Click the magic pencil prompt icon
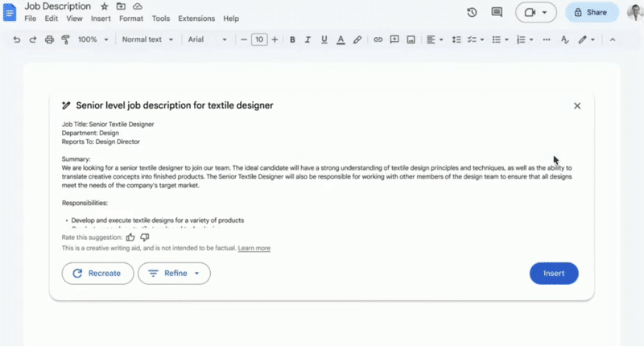The image size is (644, 346). 66,105
